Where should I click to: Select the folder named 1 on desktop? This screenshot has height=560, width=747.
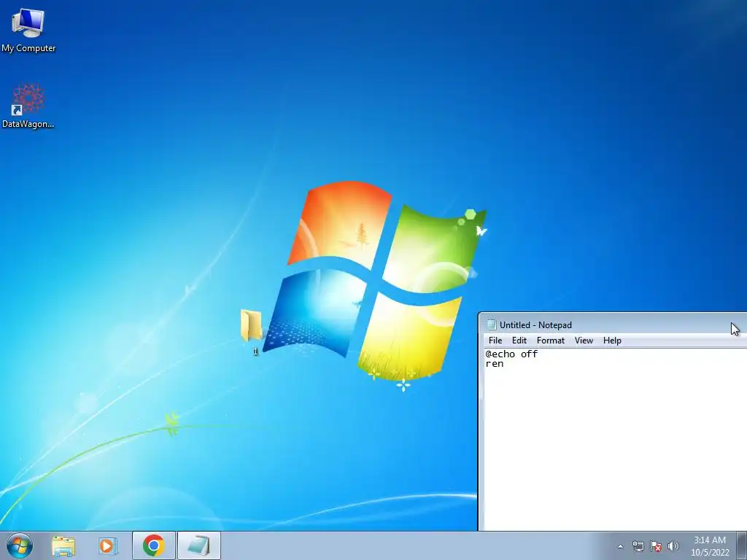click(x=252, y=332)
